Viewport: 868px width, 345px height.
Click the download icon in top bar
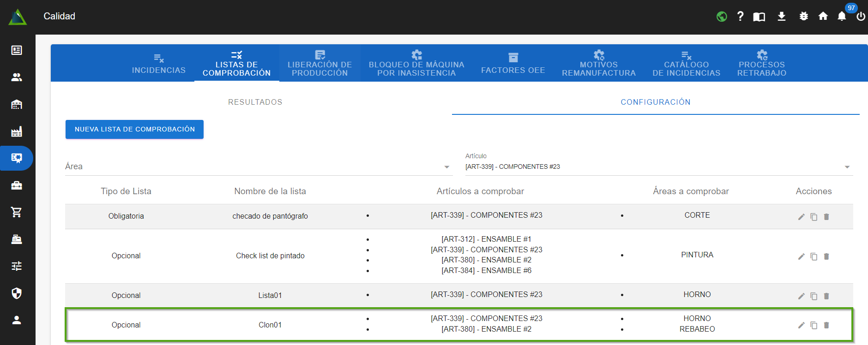pyautogui.click(x=781, y=17)
